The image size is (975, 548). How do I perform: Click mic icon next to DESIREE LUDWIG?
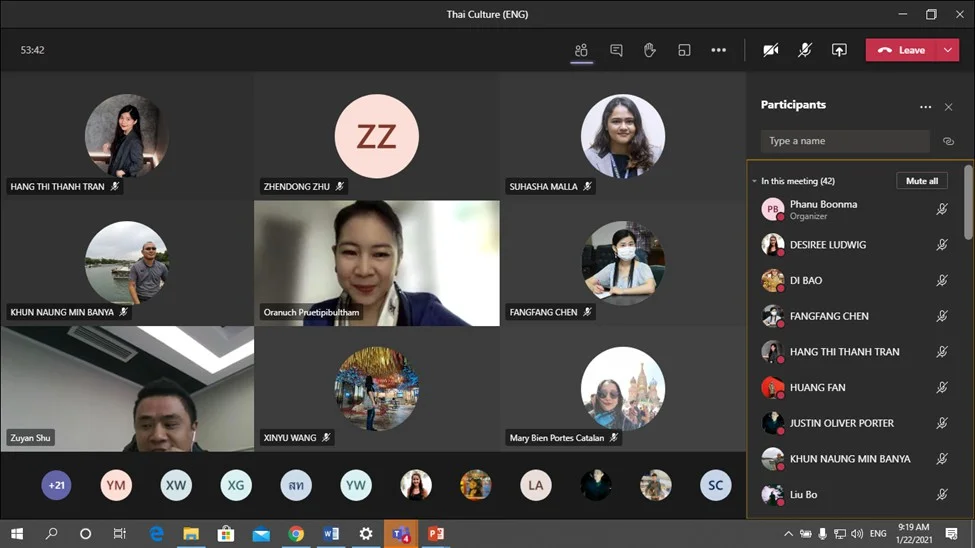pyautogui.click(x=942, y=245)
